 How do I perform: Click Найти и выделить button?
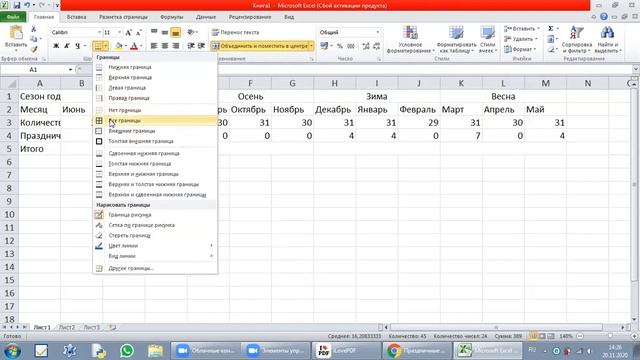pos(607,40)
